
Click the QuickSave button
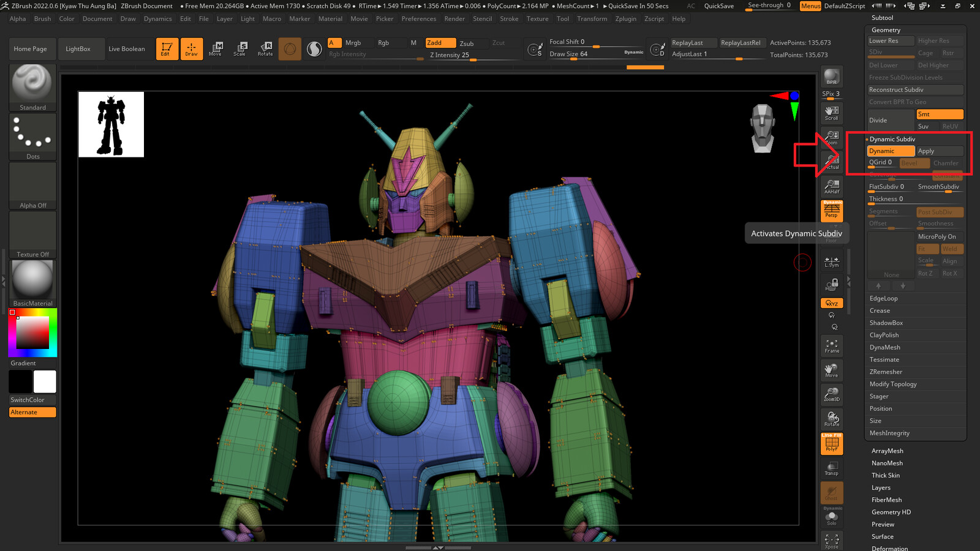719,6
